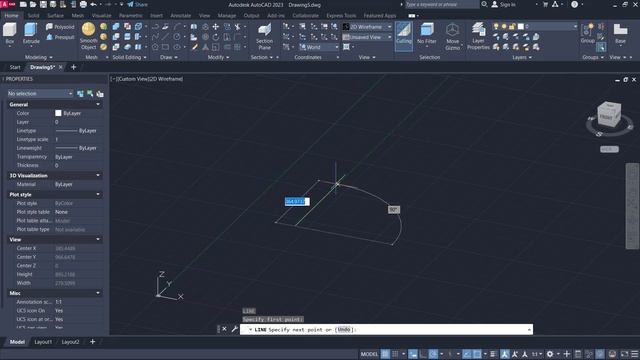Toggle dynamic input in status bar
Image resolution: width=640 pixels, height=360 pixels.
(x=413, y=354)
